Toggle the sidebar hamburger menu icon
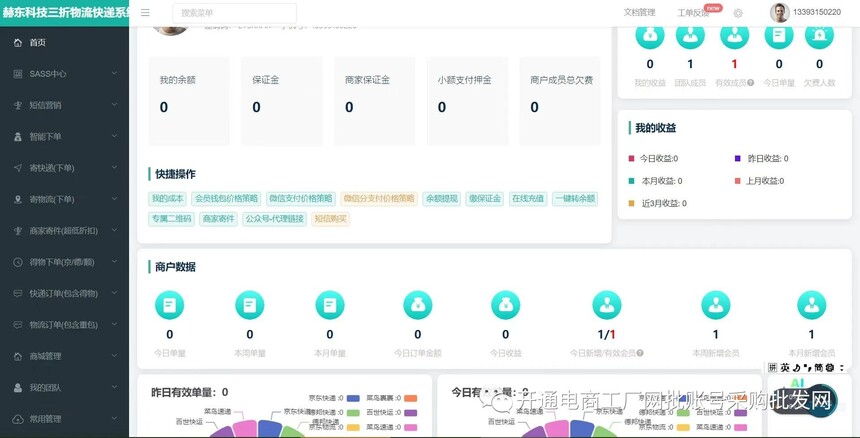 tap(145, 13)
